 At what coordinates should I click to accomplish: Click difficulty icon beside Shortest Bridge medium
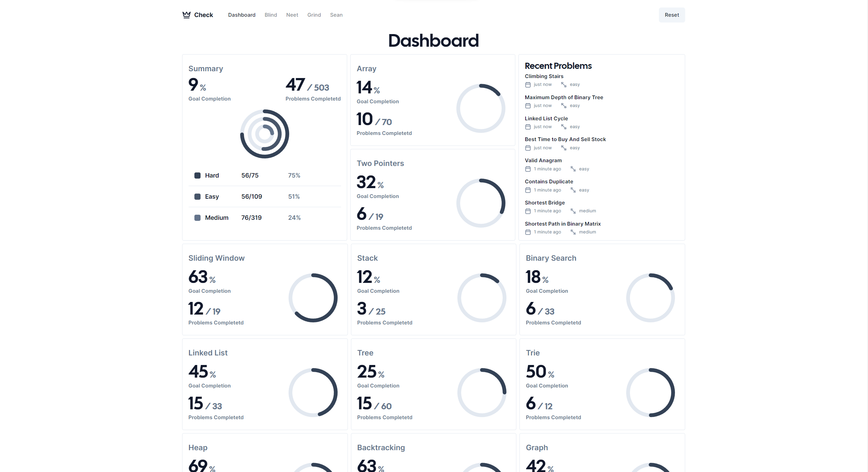[x=573, y=211]
